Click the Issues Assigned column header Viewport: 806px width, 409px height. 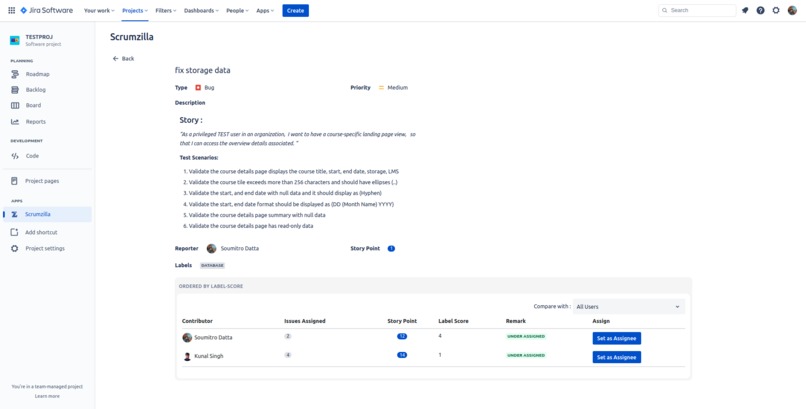pyautogui.click(x=305, y=321)
